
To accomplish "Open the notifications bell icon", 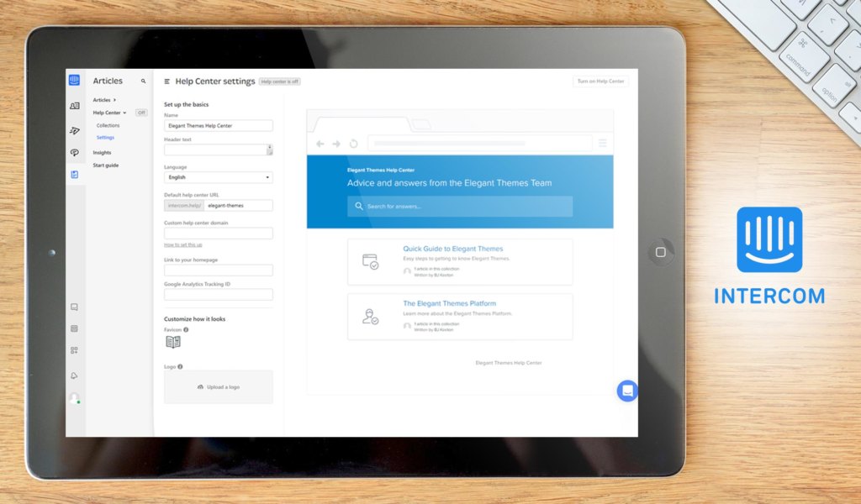I will tap(74, 375).
